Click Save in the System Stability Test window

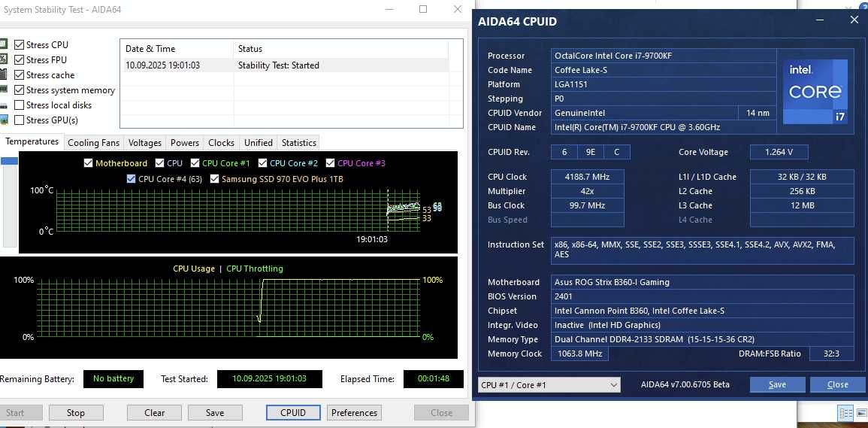pos(215,412)
